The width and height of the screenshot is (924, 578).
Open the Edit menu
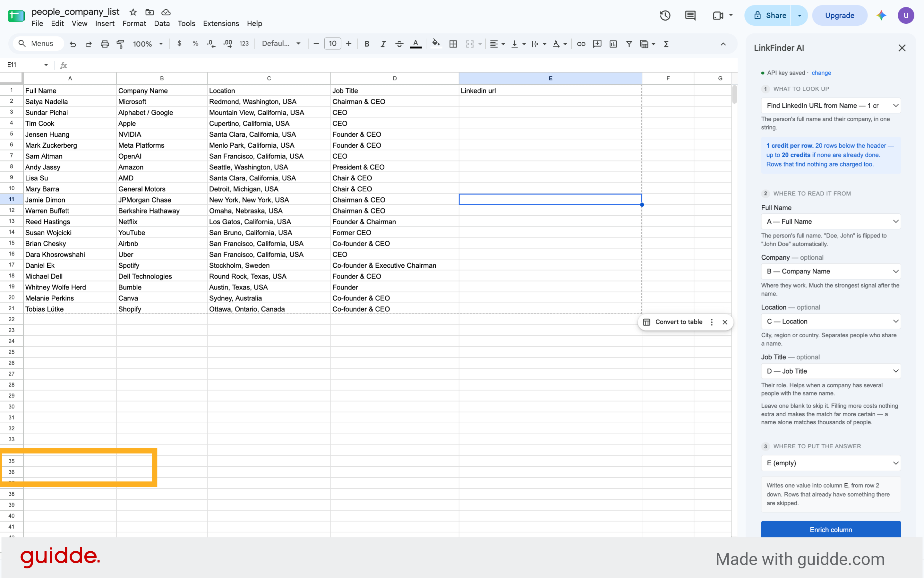57,23
